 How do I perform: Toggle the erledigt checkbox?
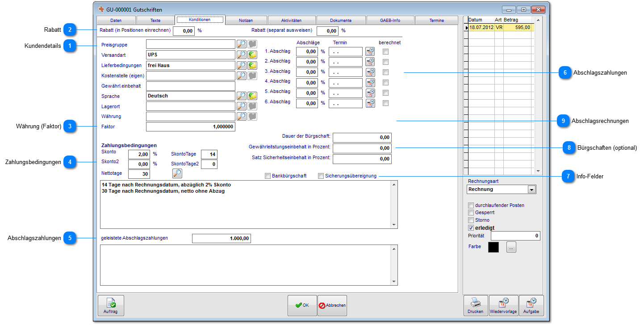[x=471, y=228]
